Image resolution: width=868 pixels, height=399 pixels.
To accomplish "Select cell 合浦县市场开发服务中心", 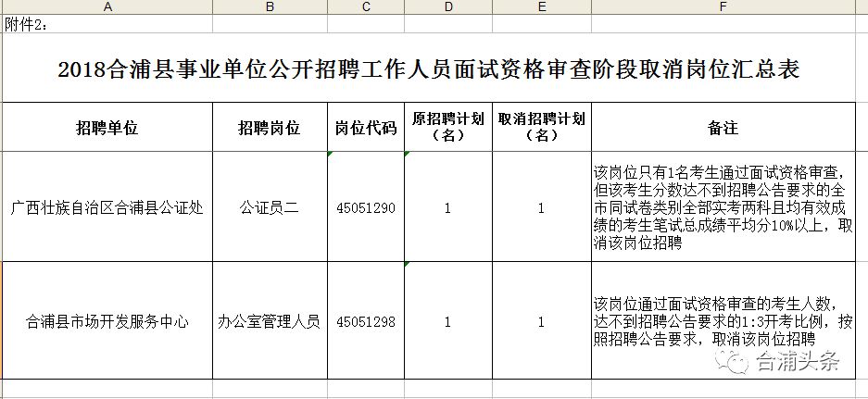I will coord(107,320).
